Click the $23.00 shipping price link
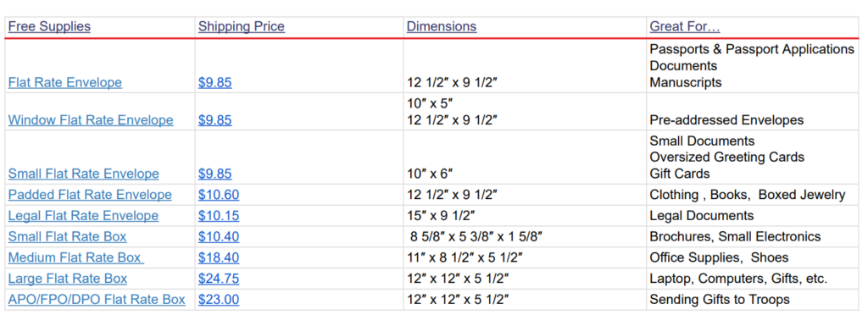Image resolution: width=868 pixels, height=315 pixels. coord(219,300)
